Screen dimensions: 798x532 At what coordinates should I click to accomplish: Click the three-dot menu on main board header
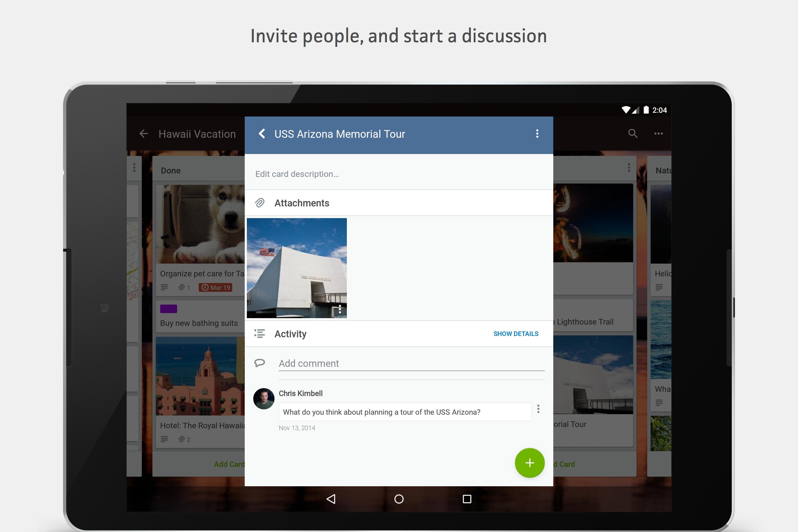[658, 134]
